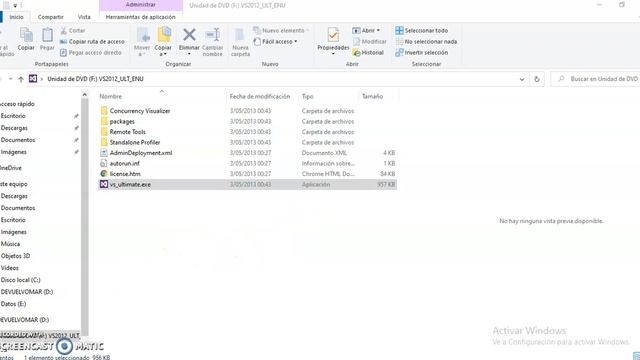The width and height of the screenshot is (640, 360).
Task: Click Nueva carpeta icon
Action: 240,35
